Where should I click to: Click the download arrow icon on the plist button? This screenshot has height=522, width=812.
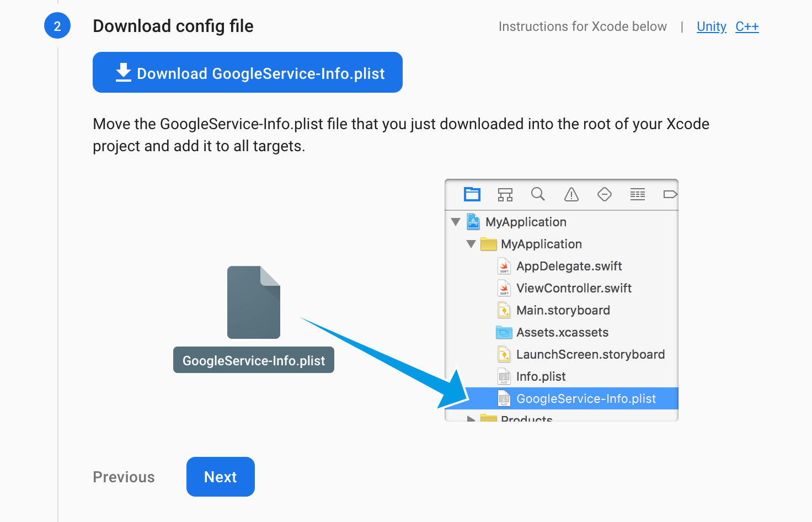pos(123,72)
